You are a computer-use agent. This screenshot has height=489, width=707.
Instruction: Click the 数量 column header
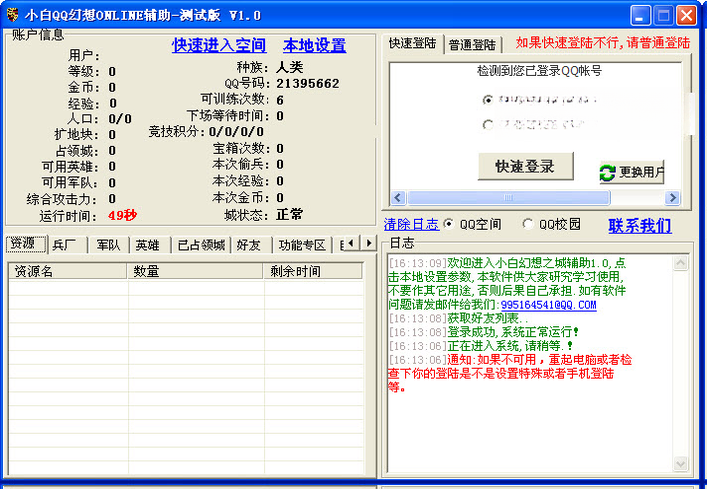pos(195,271)
